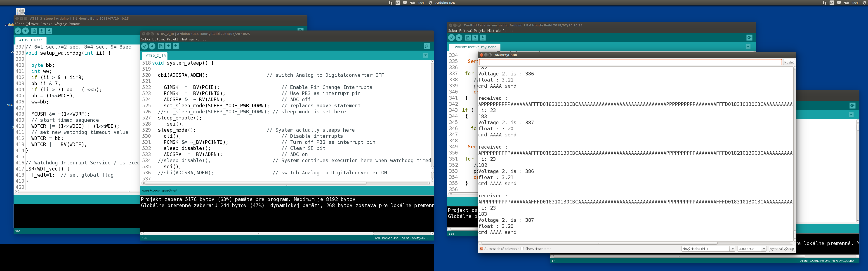Screen dimensions: 868x271
Task: Open tab menu arrow in rightmost background window
Action: coord(851,115)
